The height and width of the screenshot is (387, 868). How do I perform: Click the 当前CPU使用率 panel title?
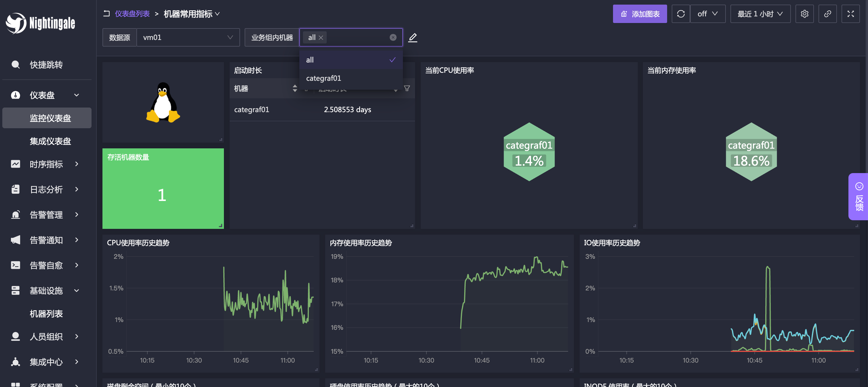[450, 70]
